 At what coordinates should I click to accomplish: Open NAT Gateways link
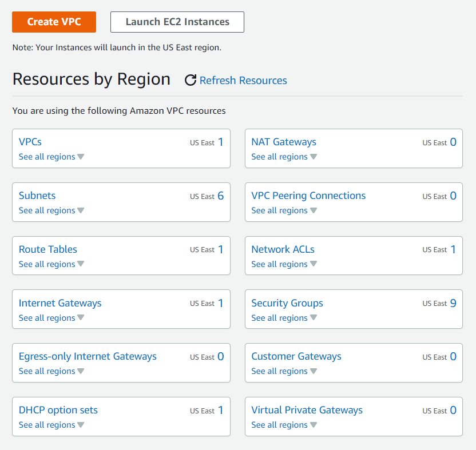[284, 142]
